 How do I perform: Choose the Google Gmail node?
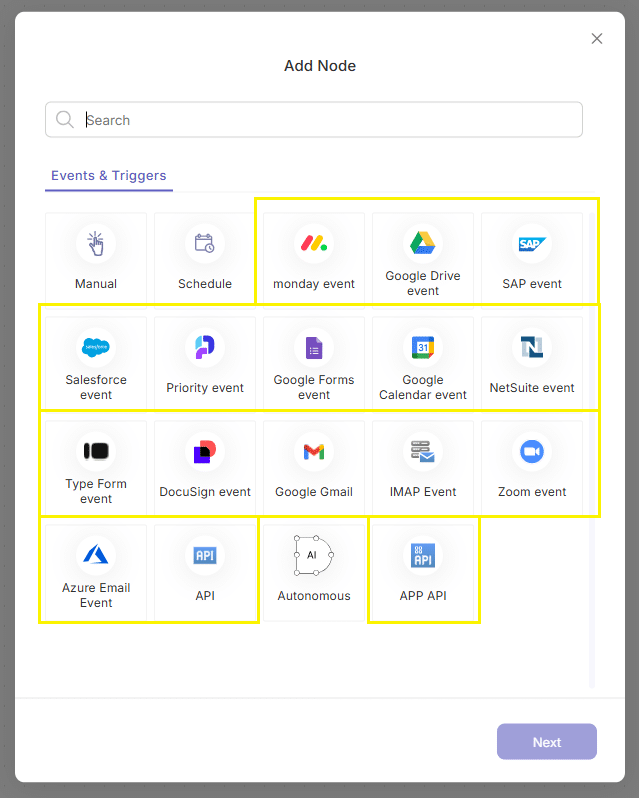tap(314, 468)
